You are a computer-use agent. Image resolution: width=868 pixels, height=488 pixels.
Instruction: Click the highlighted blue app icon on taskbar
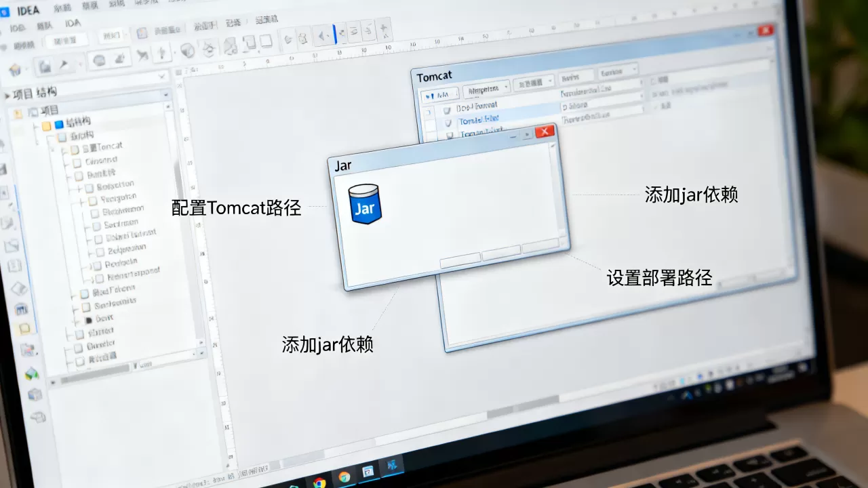(x=391, y=465)
